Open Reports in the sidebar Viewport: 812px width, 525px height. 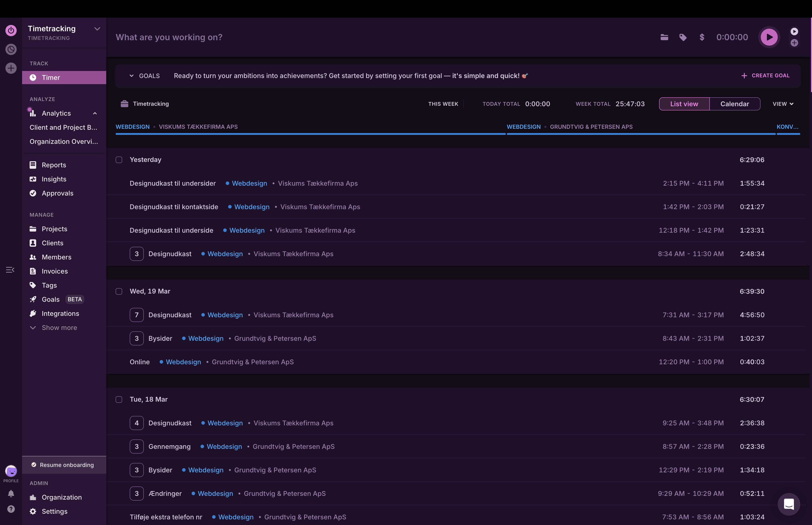coord(54,165)
